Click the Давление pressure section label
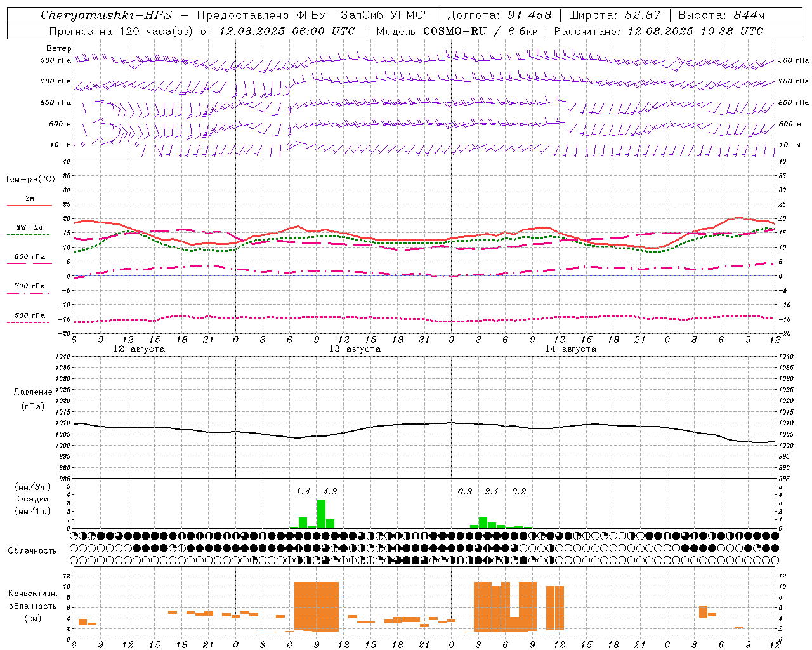The image size is (812, 650). pyautogui.click(x=33, y=392)
